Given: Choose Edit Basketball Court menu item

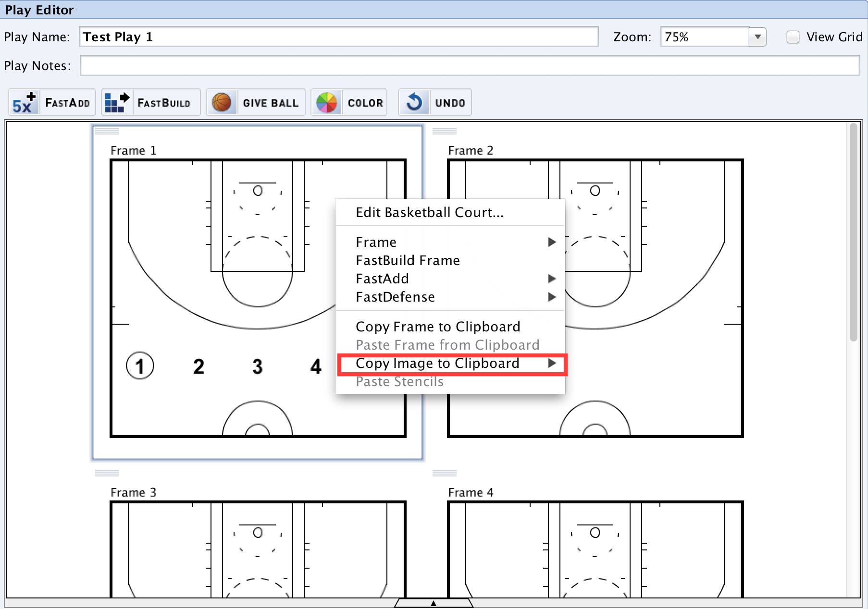Looking at the screenshot, I should (x=450, y=212).
